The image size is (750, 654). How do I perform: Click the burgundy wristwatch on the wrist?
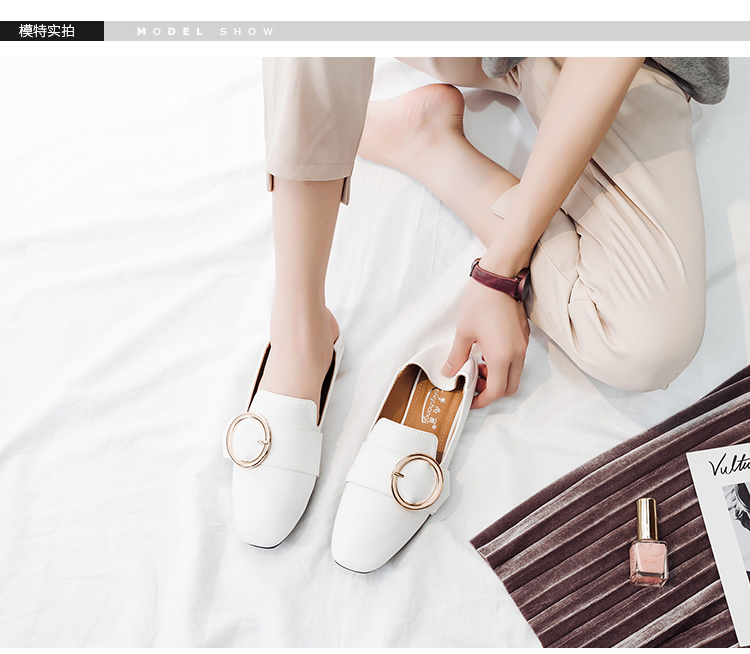[499, 279]
